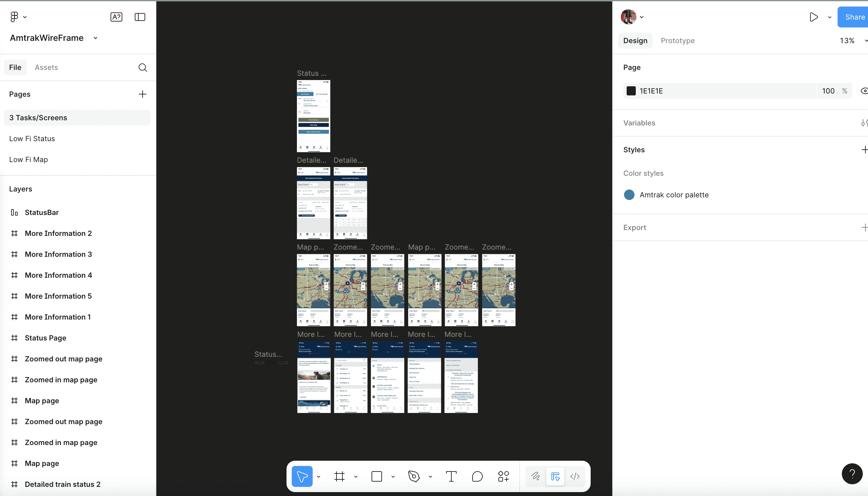Image resolution: width=868 pixels, height=496 pixels.
Task: Select the Frame tool in toolbar
Action: [x=339, y=476]
